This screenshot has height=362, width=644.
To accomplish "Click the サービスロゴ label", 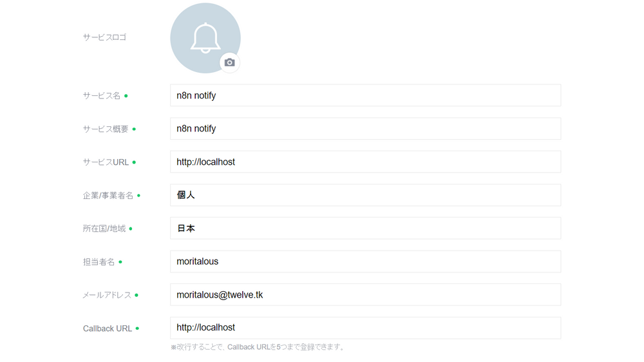I will click(x=104, y=37).
